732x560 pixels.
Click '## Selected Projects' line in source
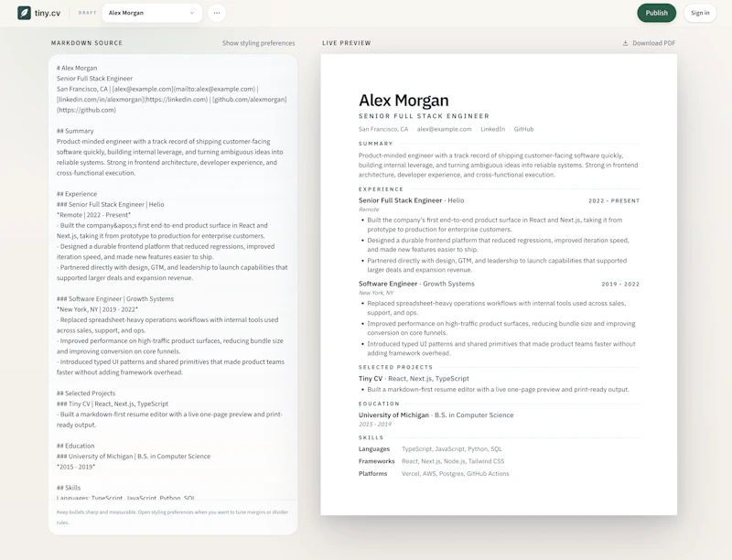point(86,393)
